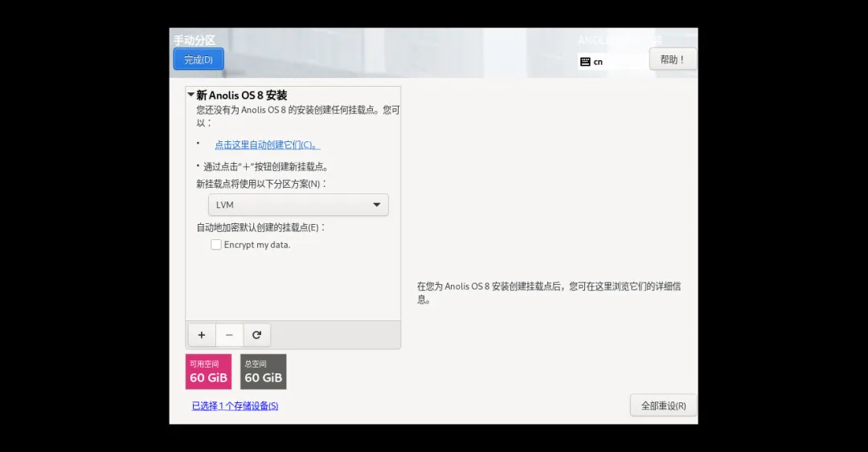Enable the Encrypt my data checkbox
Screen dimensions: 868x452
click(216, 245)
